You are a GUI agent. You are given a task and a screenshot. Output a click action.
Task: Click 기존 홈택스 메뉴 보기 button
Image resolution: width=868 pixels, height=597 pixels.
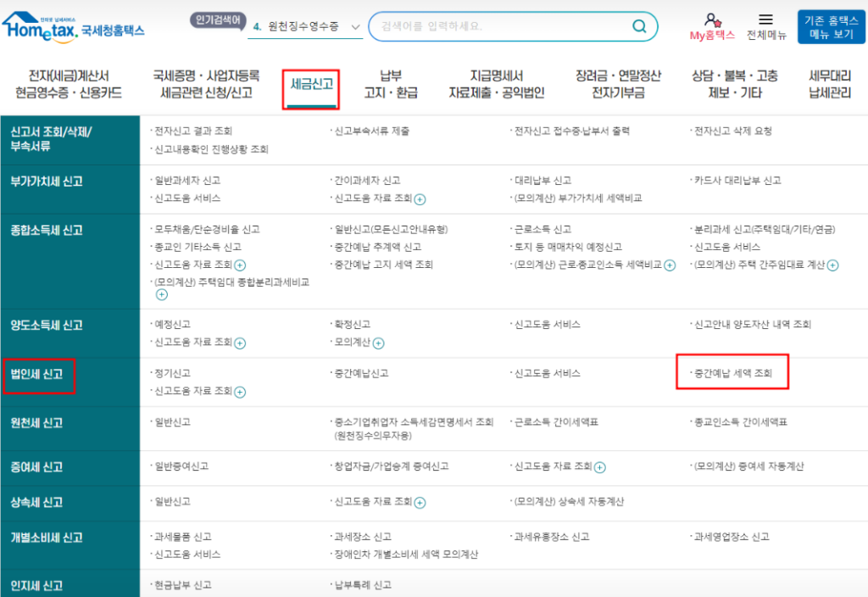[831, 26]
